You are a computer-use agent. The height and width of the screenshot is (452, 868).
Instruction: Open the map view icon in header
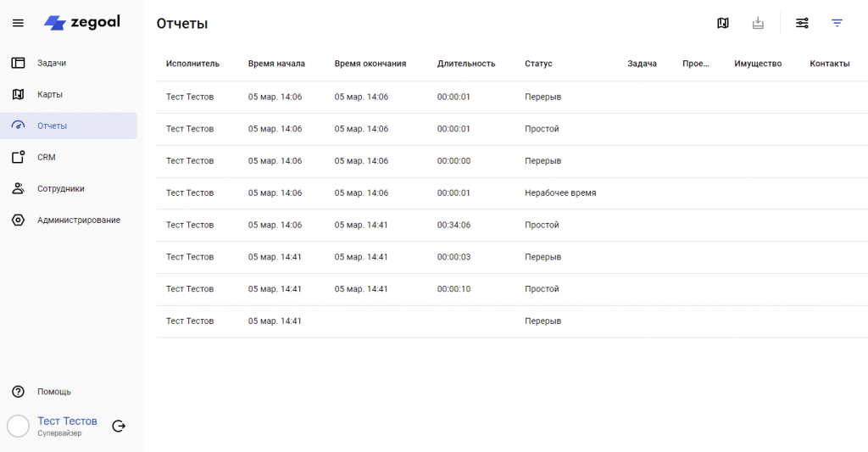723,23
